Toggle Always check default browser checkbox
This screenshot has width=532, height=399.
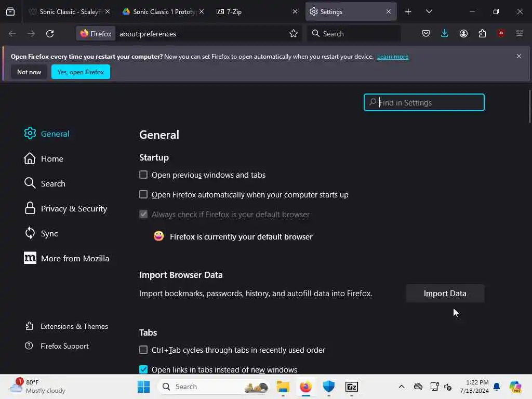[x=143, y=214]
